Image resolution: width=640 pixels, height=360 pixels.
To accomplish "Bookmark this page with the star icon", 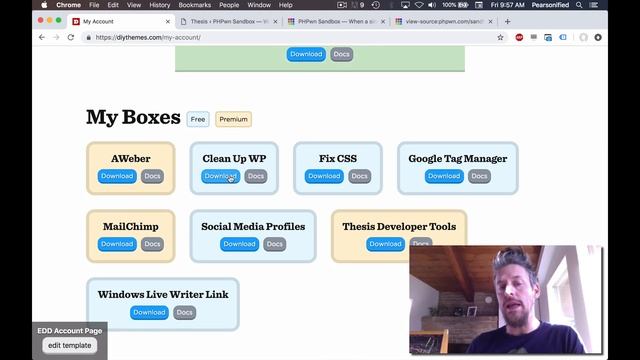I will click(x=500, y=37).
